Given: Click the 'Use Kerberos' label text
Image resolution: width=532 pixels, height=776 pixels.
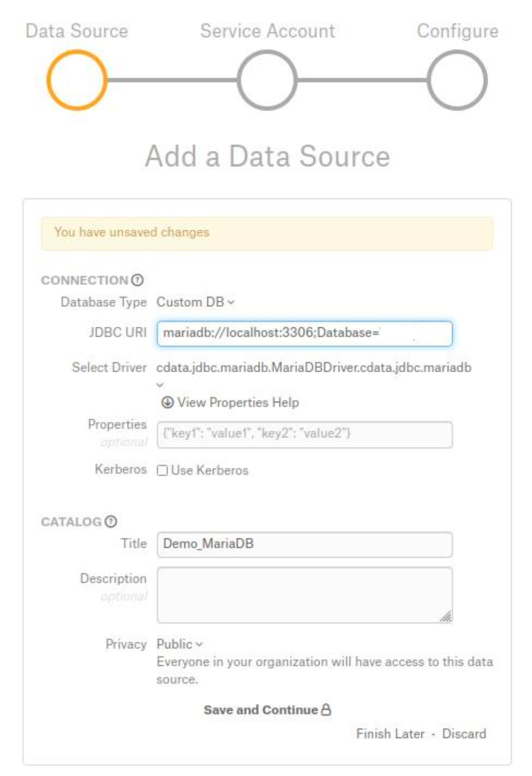Looking at the screenshot, I should [x=210, y=470].
